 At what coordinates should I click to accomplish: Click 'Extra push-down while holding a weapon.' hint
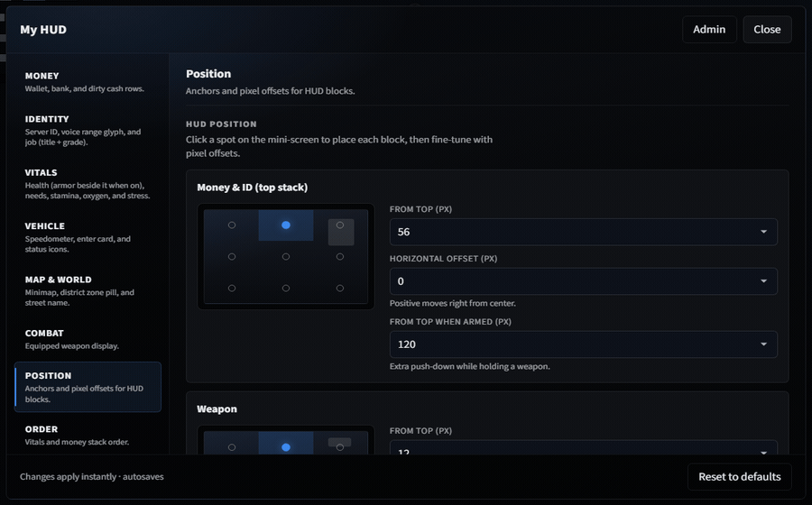[x=470, y=366]
